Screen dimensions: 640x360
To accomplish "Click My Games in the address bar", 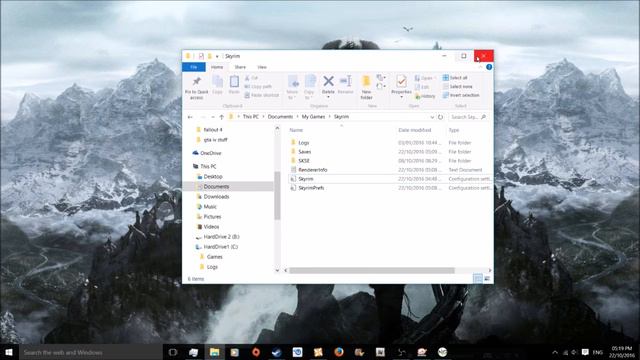I will click(x=313, y=117).
